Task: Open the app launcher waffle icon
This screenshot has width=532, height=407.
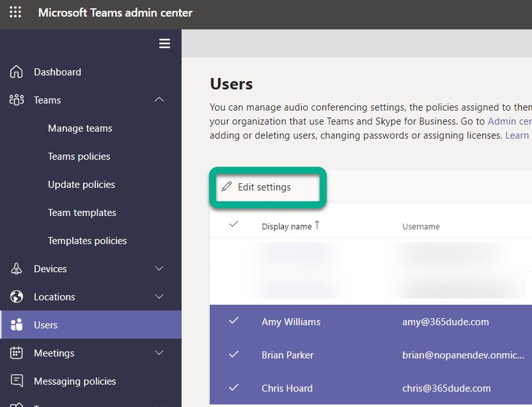Action: click(15, 13)
